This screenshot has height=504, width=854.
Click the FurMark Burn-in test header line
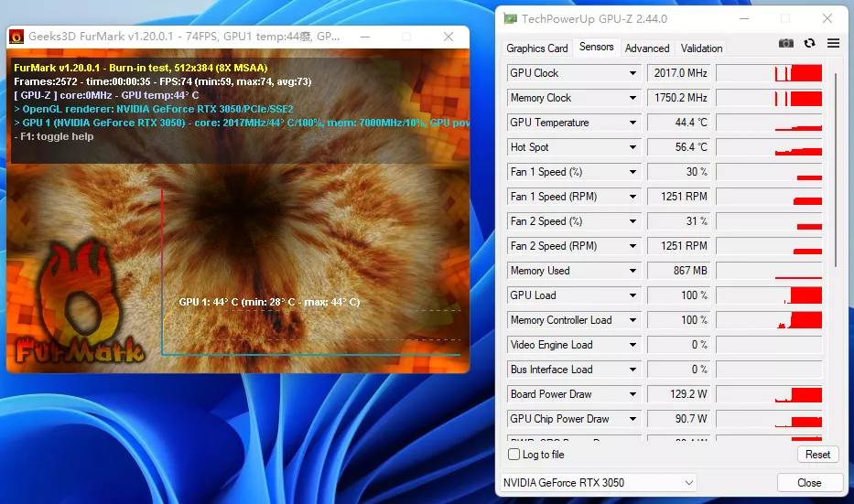click(141, 68)
